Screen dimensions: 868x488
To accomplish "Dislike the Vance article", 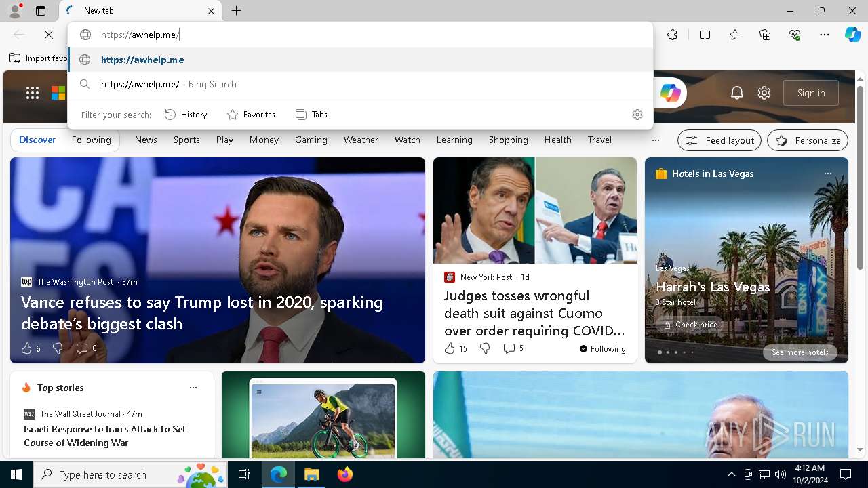I will coord(58,348).
